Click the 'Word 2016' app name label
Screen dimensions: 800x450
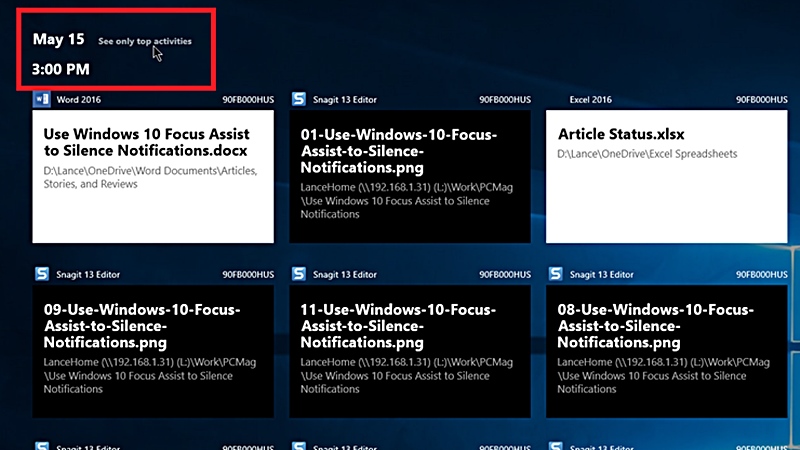coord(78,100)
